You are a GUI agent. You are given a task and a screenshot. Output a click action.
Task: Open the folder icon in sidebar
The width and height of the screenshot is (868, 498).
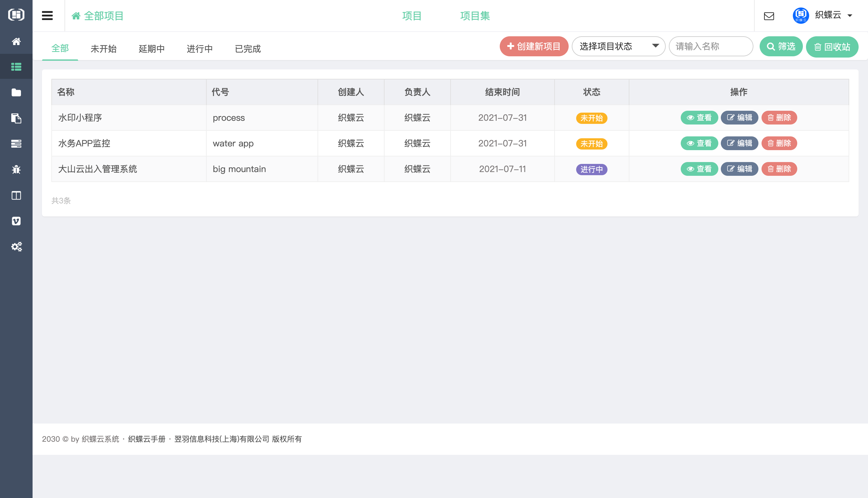click(x=16, y=92)
